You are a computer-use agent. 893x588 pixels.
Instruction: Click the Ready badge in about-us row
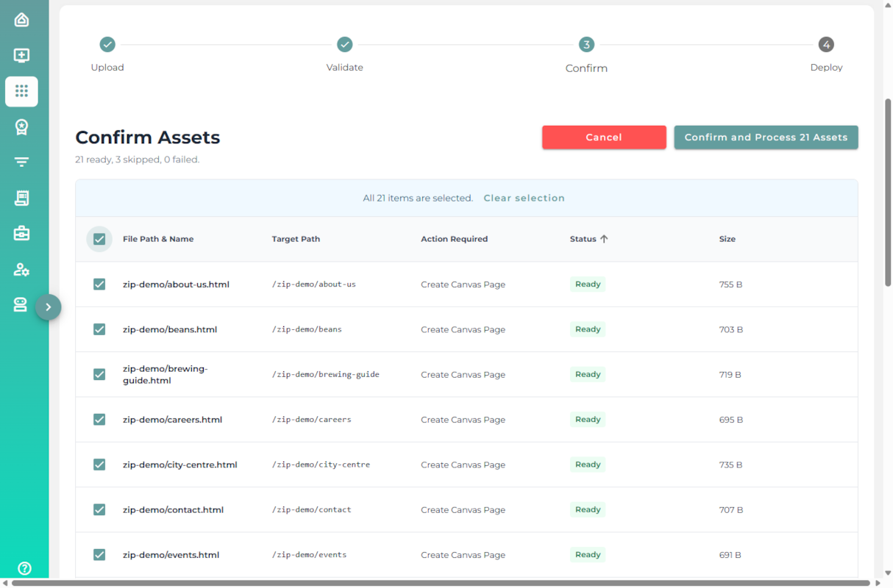pos(588,284)
